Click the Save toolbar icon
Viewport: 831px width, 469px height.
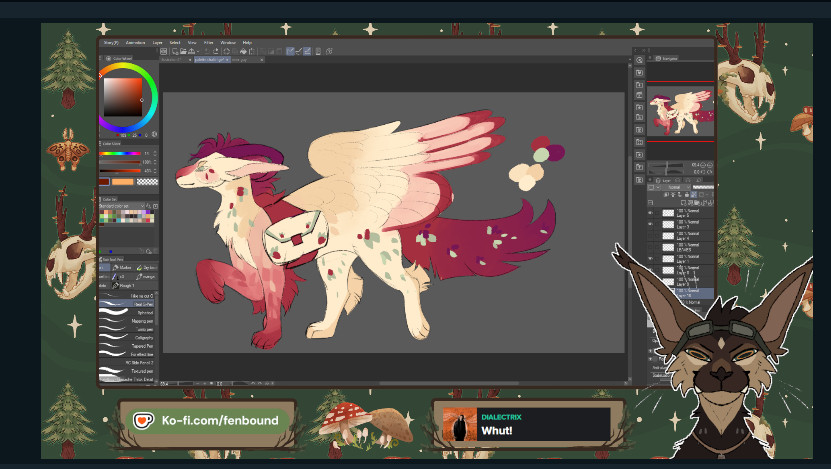(x=191, y=51)
